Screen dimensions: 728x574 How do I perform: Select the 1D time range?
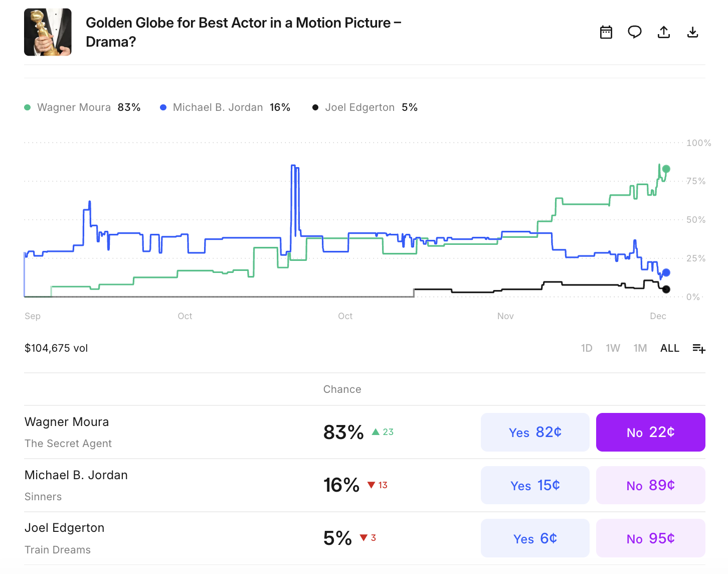click(x=587, y=348)
